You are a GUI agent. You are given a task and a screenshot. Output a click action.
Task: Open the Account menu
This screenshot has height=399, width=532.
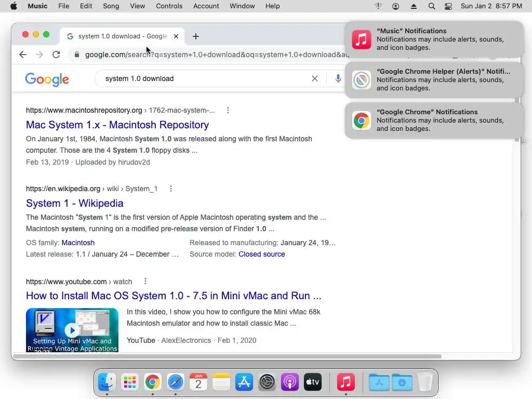(x=206, y=6)
